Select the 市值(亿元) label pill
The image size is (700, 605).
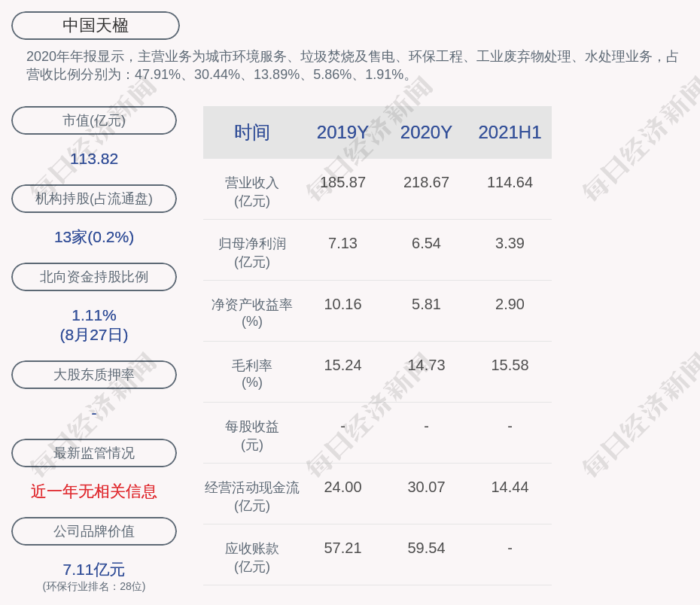coord(94,120)
